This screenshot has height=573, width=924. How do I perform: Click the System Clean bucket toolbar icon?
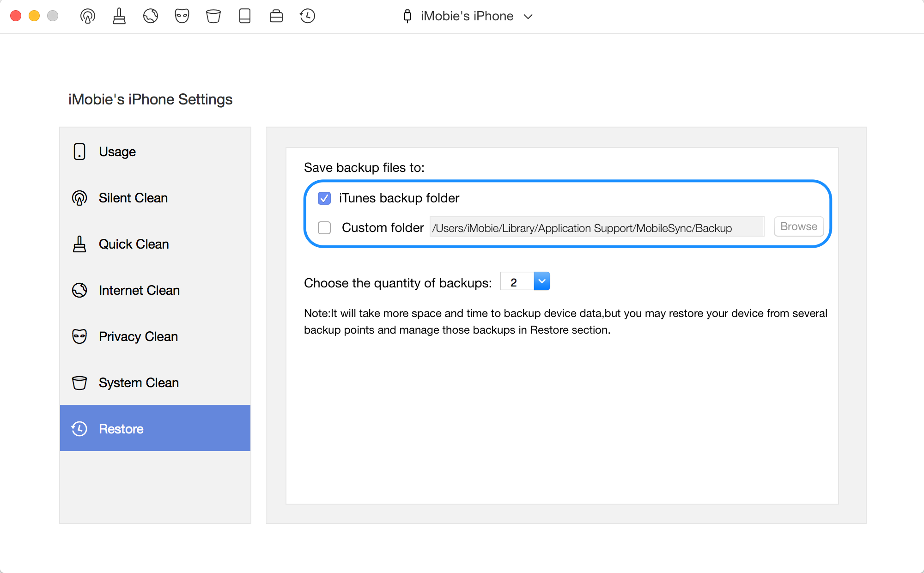(x=213, y=16)
